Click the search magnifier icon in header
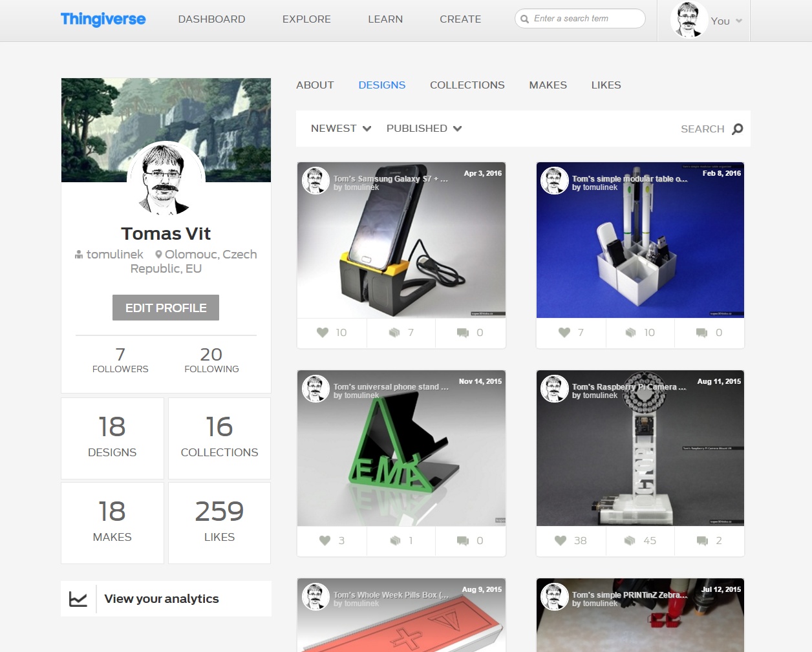 525,19
